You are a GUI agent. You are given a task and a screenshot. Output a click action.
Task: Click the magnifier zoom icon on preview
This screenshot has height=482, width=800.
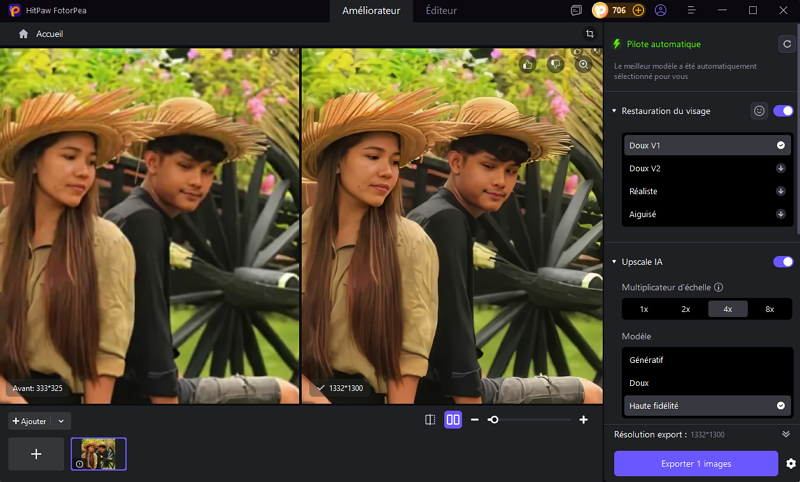pos(584,64)
